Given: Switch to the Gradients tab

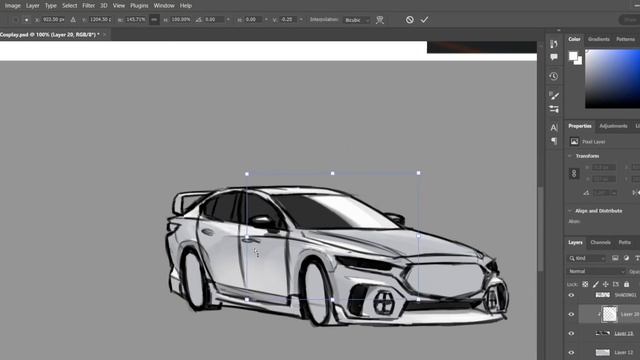Looking at the screenshot, I should pos(599,39).
